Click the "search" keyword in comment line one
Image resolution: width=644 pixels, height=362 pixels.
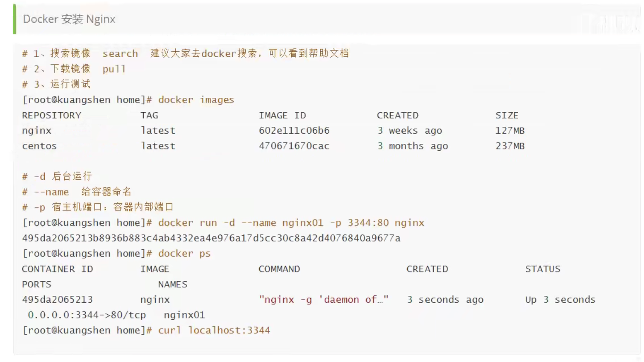120,53
